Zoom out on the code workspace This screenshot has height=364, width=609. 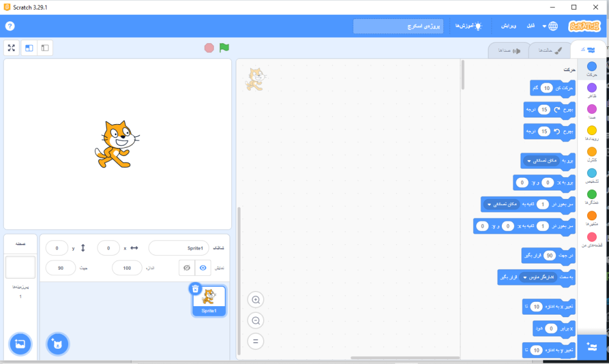pos(256,320)
